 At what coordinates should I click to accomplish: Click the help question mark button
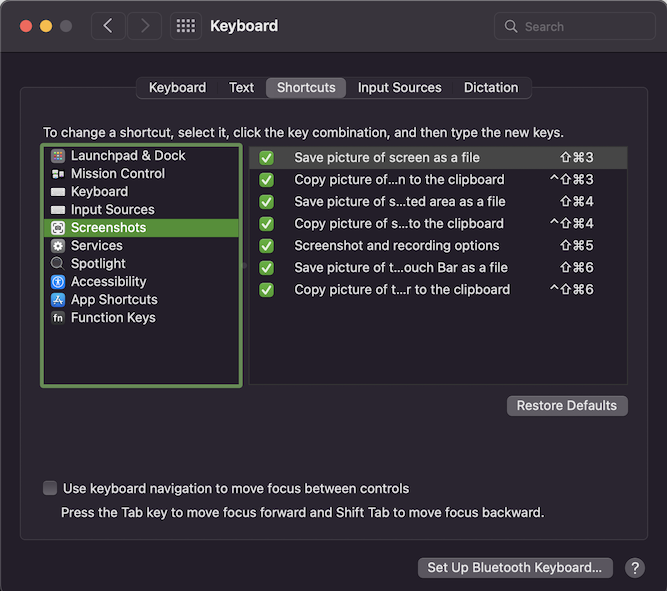point(635,568)
